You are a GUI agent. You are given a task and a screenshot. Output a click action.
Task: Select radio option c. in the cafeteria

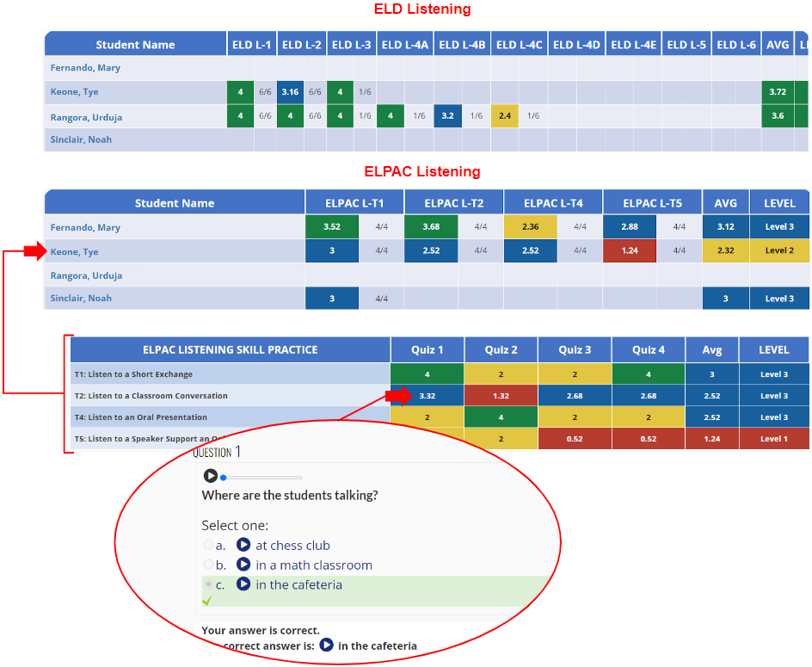[x=208, y=584]
